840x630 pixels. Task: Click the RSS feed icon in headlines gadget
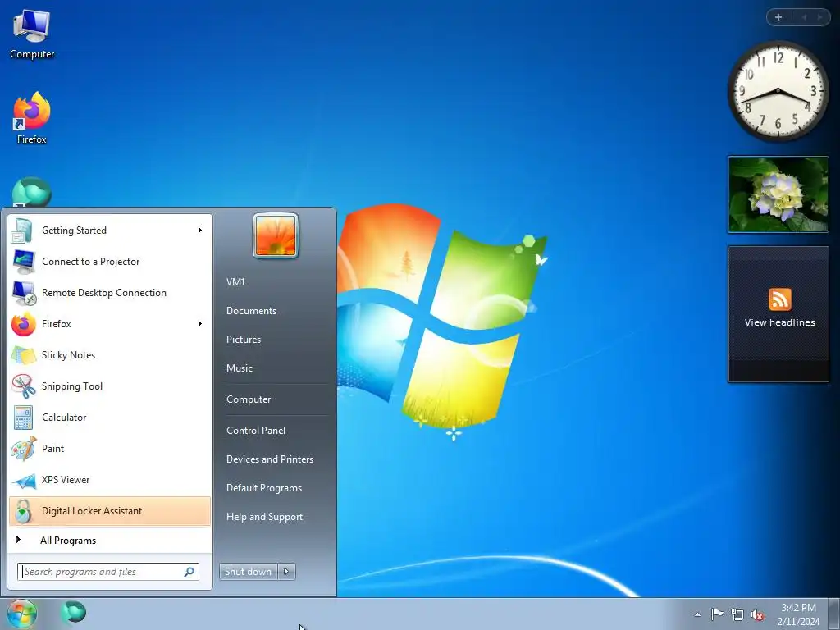coord(779,299)
